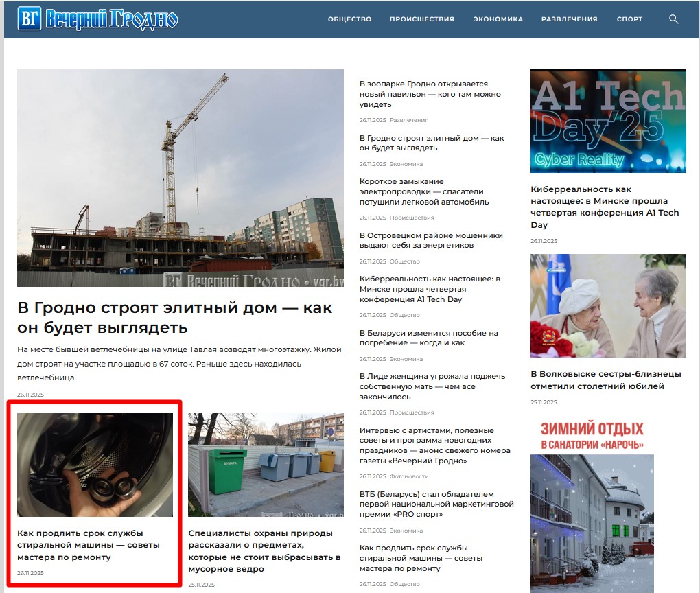Click the trash containers article photo

[266, 465]
